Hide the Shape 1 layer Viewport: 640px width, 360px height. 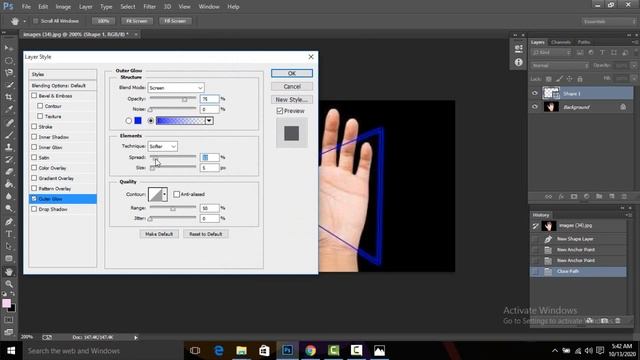[x=535, y=93]
